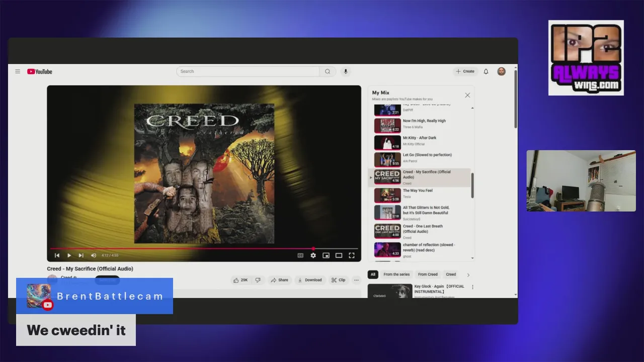Play All That Glitters Is Not Gold
Image resolution: width=644 pixels, height=362 pixels.
point(420,213)
